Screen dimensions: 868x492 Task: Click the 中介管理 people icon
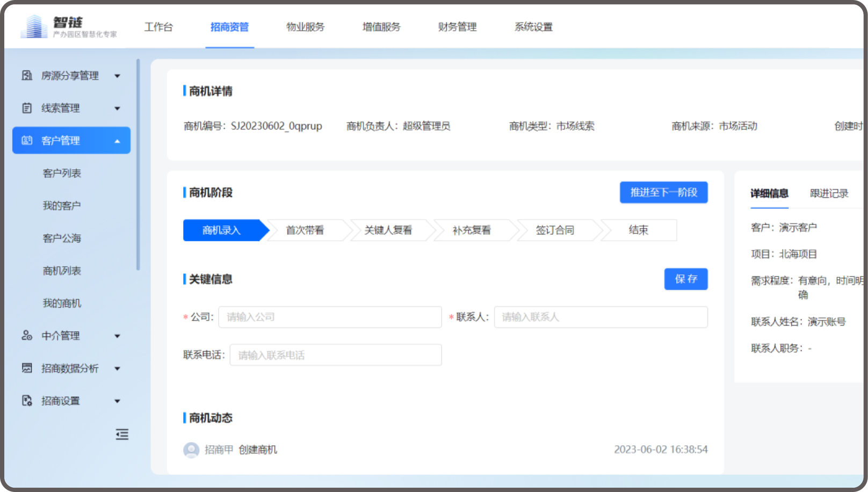coord(27,336)
